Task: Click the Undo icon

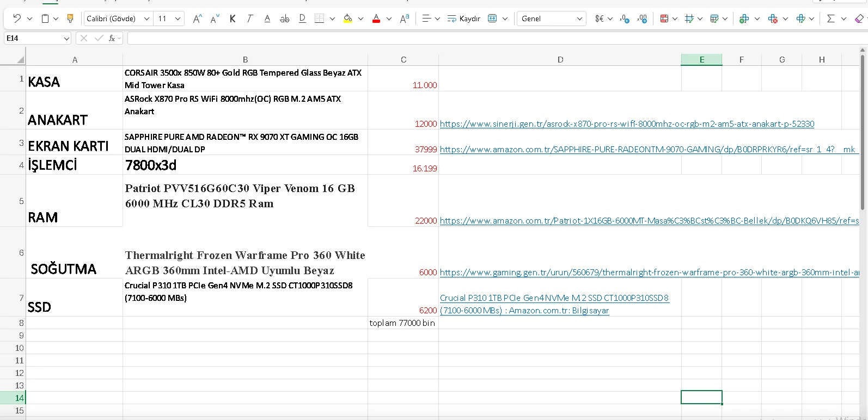Action: point(17,18)
